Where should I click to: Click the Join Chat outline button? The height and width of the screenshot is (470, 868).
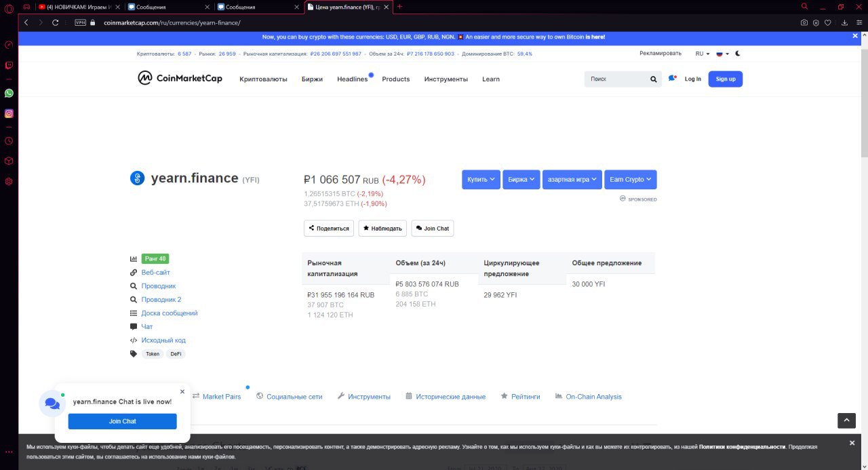(x=433, y=229)
